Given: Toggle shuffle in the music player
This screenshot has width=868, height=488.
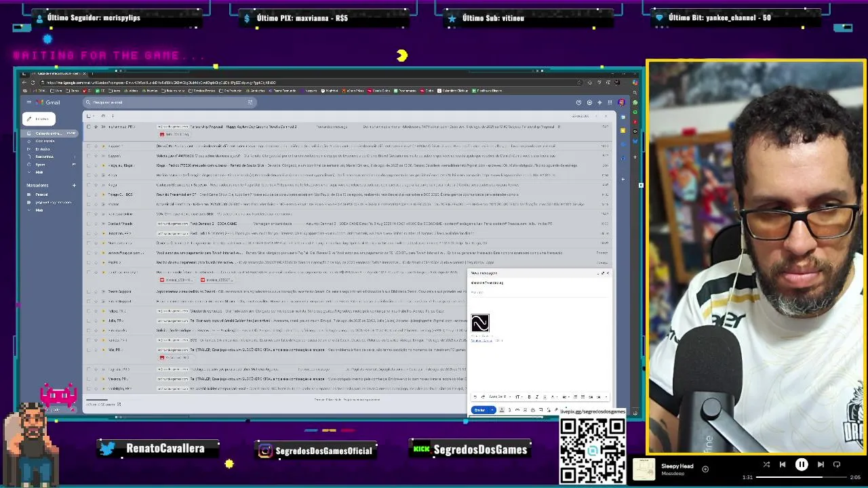Looking at the screenshot, I should tap(766, 464).
